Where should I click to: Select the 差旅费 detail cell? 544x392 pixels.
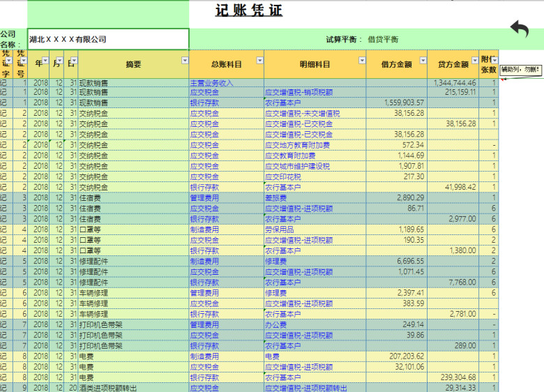coord(315,198)
